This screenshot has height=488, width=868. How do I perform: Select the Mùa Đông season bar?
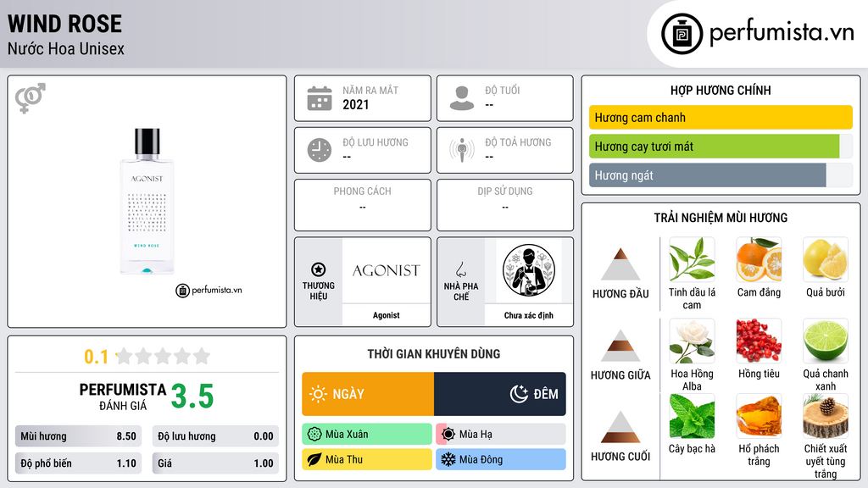coord(501,459)
